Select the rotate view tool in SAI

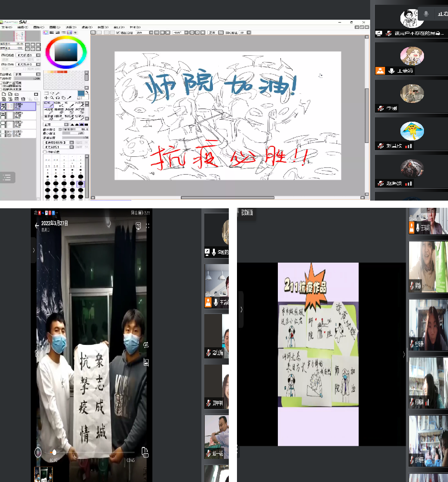coord(58,98)
